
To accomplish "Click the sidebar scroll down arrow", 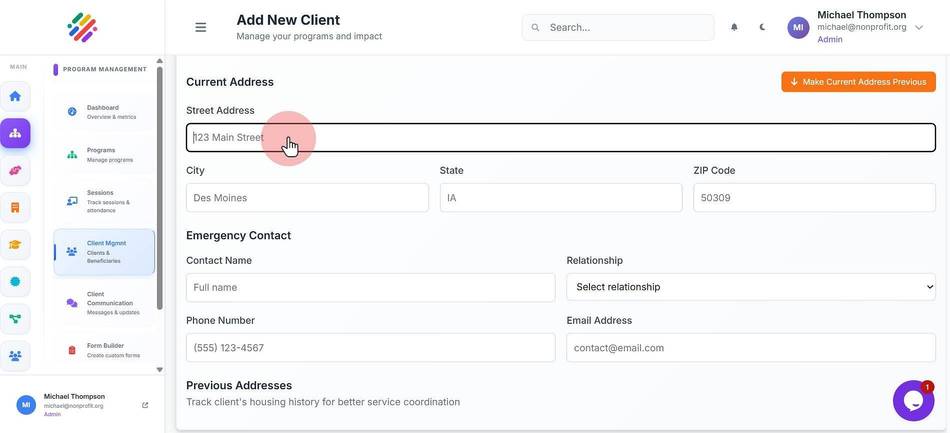I will (159, 369).
